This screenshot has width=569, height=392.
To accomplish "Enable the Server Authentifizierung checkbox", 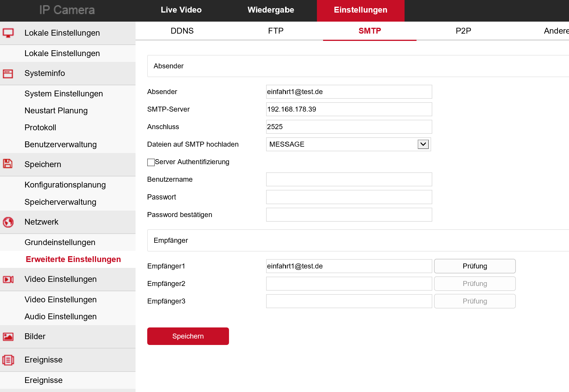I will [151, 162].
